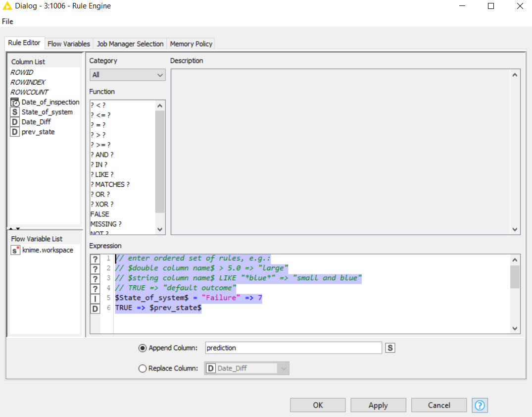The height and width of the screenshot is (417, 532).
Task: Select the '? AND ?' function
Action: click(x=102, y=155)
